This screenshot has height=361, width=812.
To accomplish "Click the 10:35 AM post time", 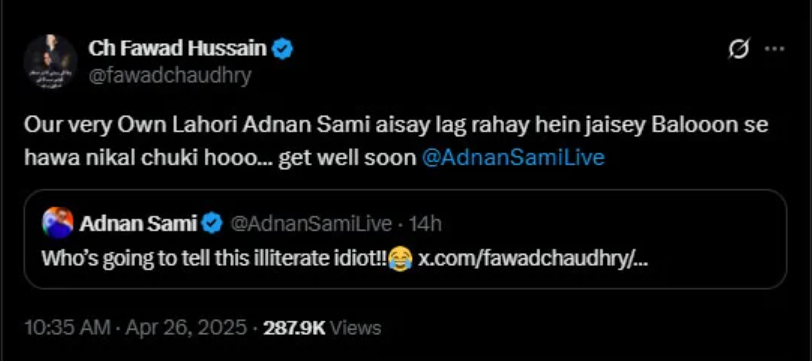I will (x=67, y=328).
